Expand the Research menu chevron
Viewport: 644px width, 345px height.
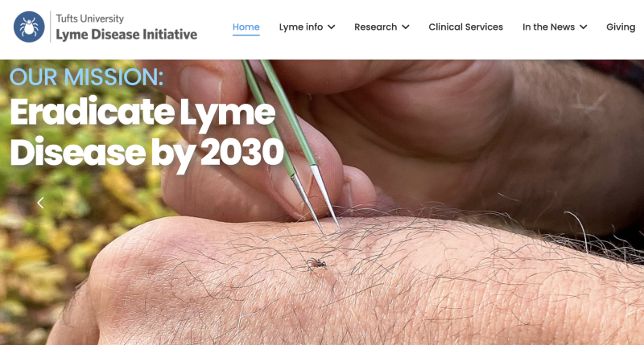[x=406, y=27]
